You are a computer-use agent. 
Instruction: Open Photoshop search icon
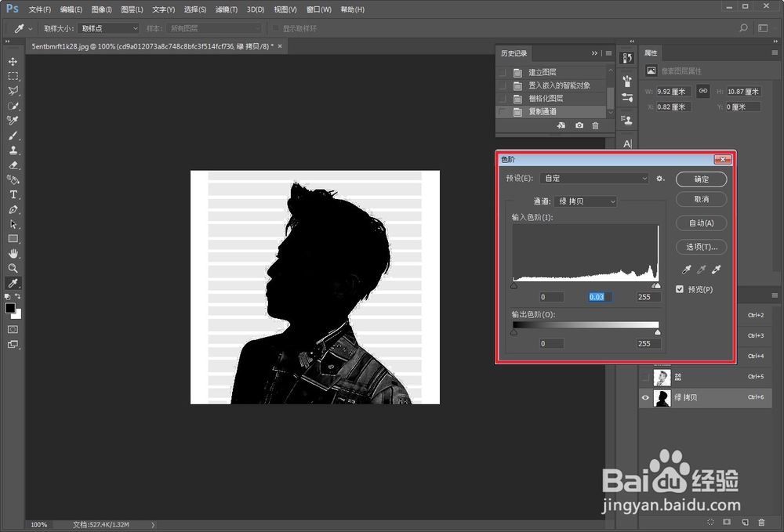tap(743, 28)
